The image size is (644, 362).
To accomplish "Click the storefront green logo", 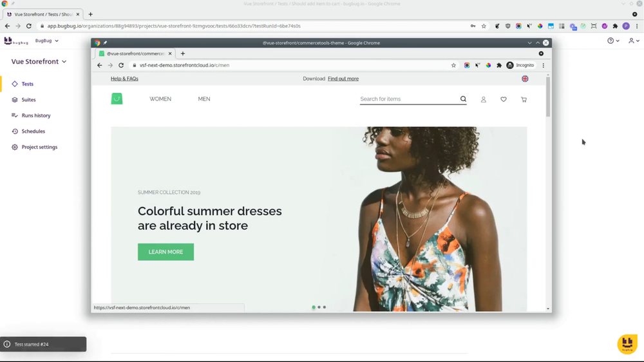I will tap(117, 99).
